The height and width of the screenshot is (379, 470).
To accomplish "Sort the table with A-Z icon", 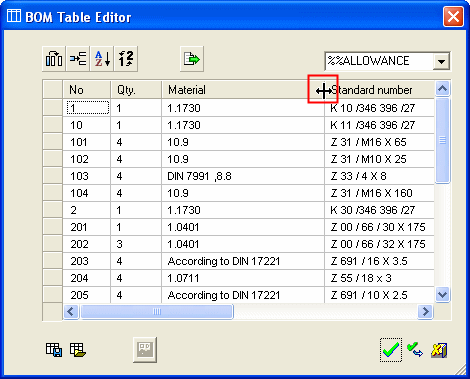I will click(x=102, y=59).
